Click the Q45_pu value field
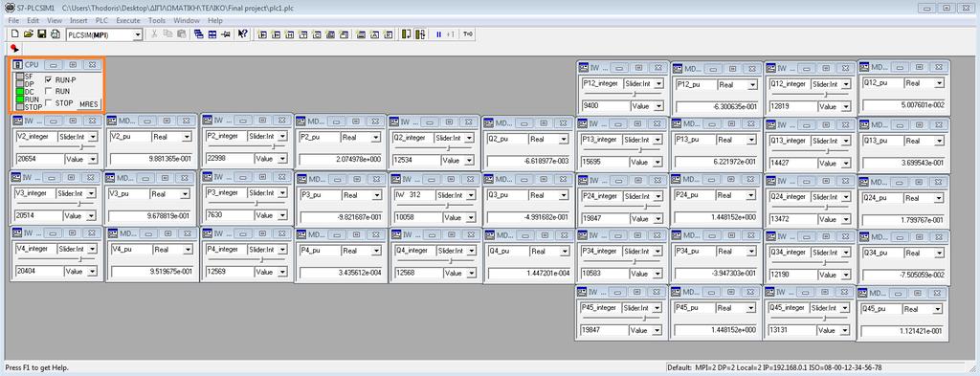This screenshot has width=980, height=376. click(902, 330)
